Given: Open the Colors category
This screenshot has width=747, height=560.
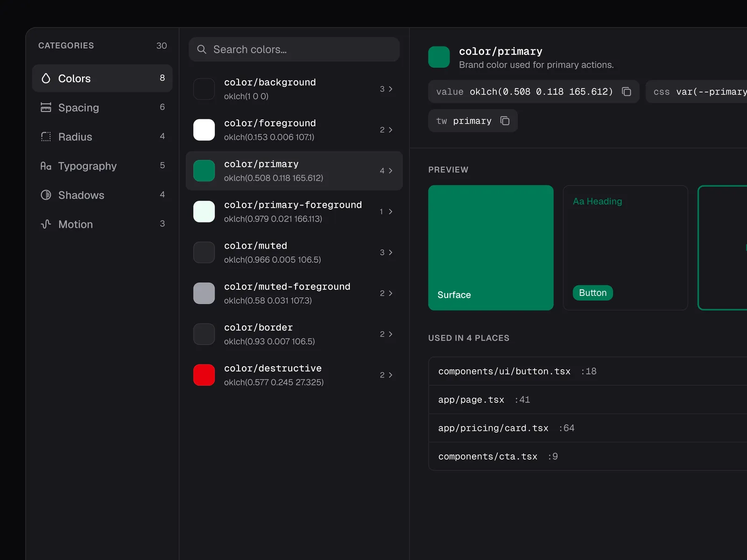Looking at the screenshot, I should point(102,78).
